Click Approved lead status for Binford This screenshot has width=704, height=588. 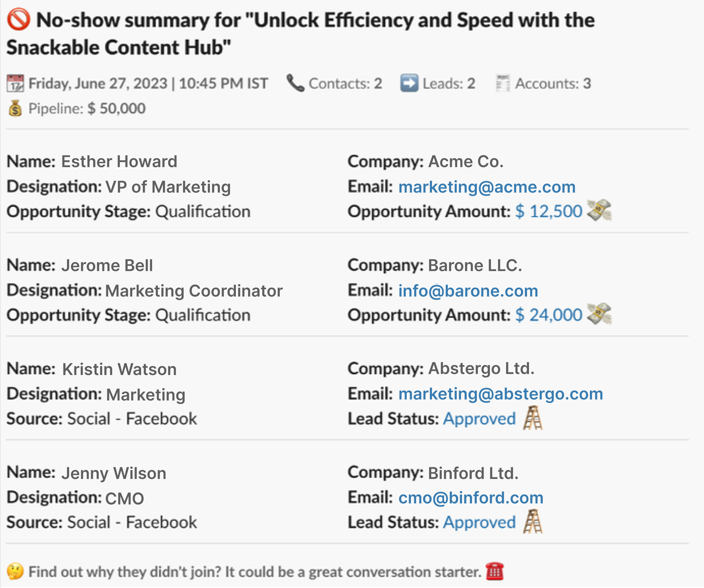479,523
